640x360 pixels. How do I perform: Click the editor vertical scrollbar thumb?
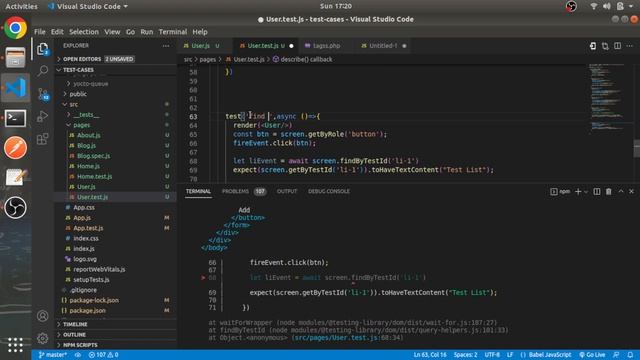(x=637, y=149)
